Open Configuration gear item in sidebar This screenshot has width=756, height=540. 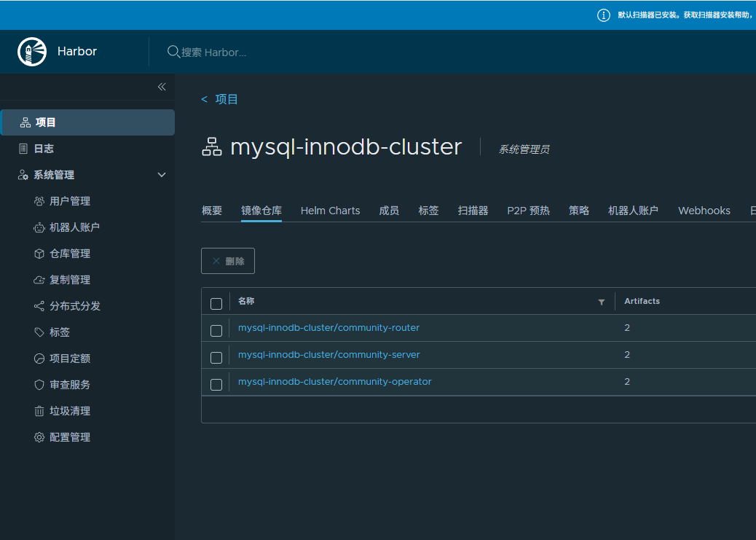click(69, 437)
